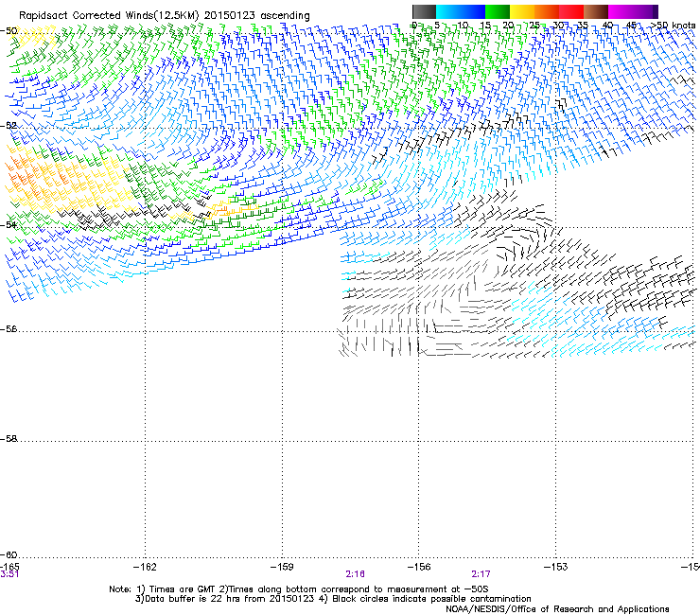Click the longitude label '-159'
Image resolution: width=700 pixels, height=615 pixels.
click(x=282, y=567)
